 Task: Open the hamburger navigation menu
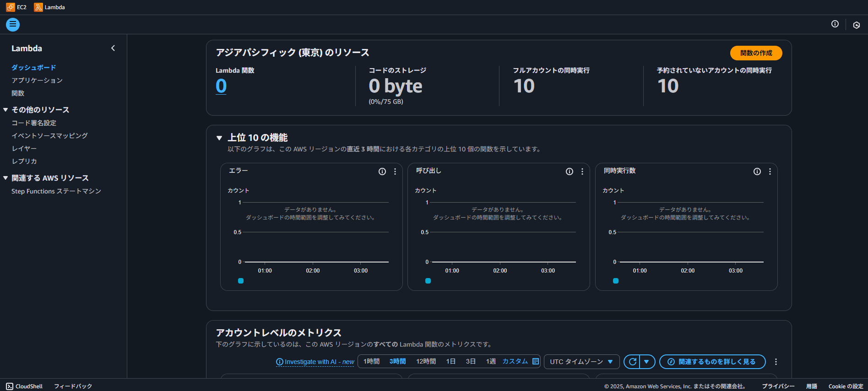pos(13,25)
